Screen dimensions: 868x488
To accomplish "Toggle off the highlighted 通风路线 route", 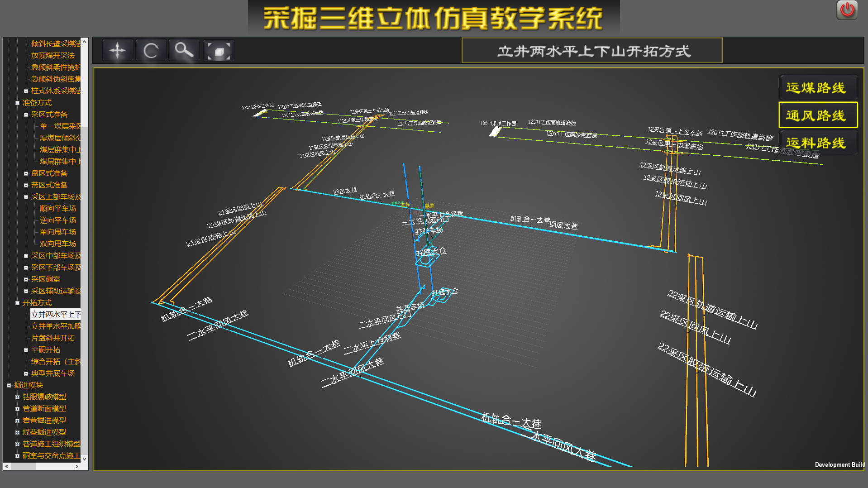I will tap(818, 115).
